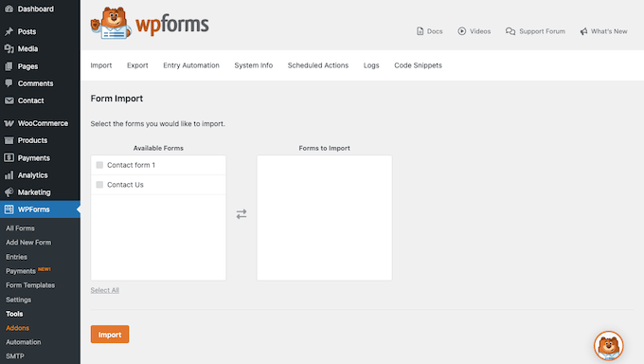Viewport: 644px width, 364px height.
Task: Click the Products box icon
Action: pyautogui.click(x=9, y=140)
